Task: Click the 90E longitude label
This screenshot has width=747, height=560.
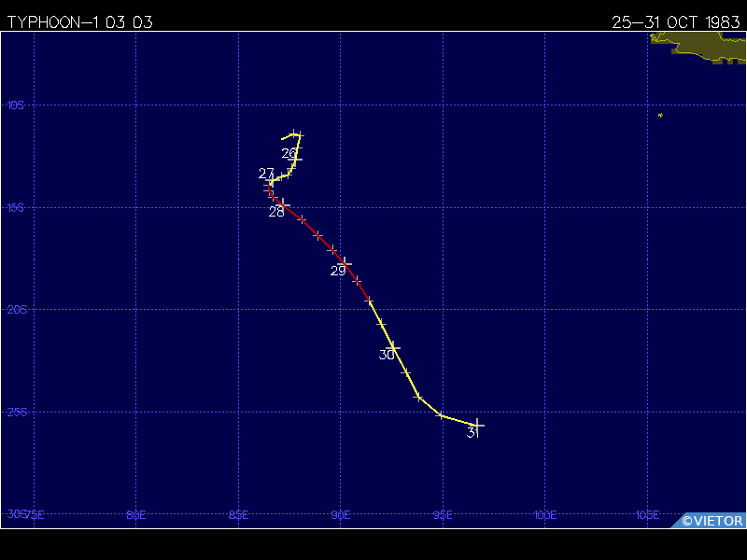Action: pos(341,514)
